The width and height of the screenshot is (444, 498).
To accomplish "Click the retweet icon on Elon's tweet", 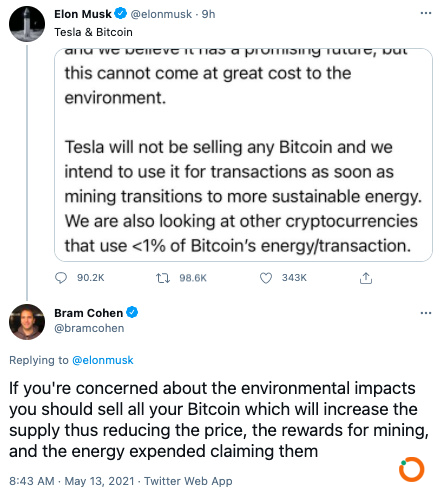I will click(163, 278).
